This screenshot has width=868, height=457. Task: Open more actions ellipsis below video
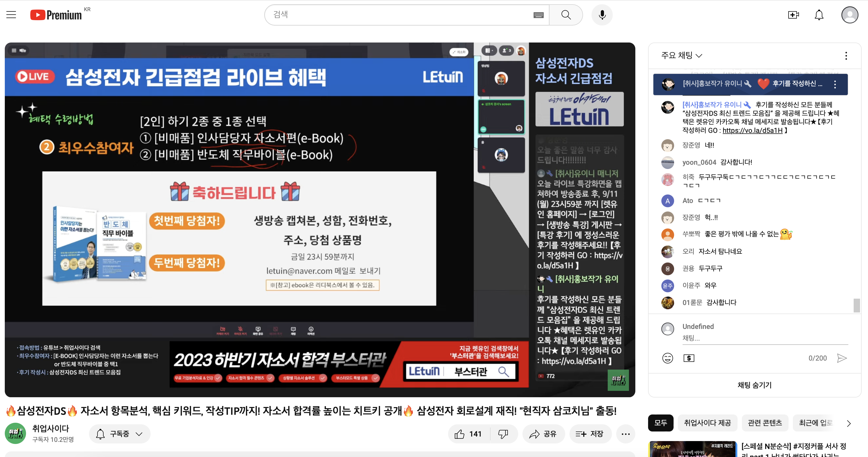626,434
